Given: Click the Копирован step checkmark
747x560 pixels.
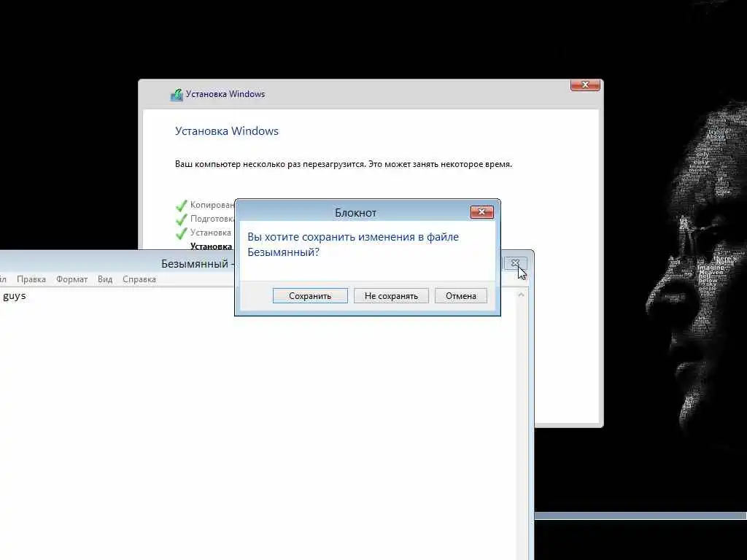Looking at the screenshot, I should pyautogui.click(x=181, y=206).
